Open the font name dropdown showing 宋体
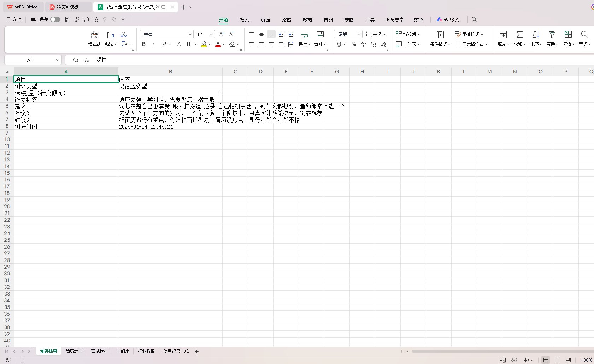Image resolution: width=594 pixels, height=364 pixels. point(190,34)
